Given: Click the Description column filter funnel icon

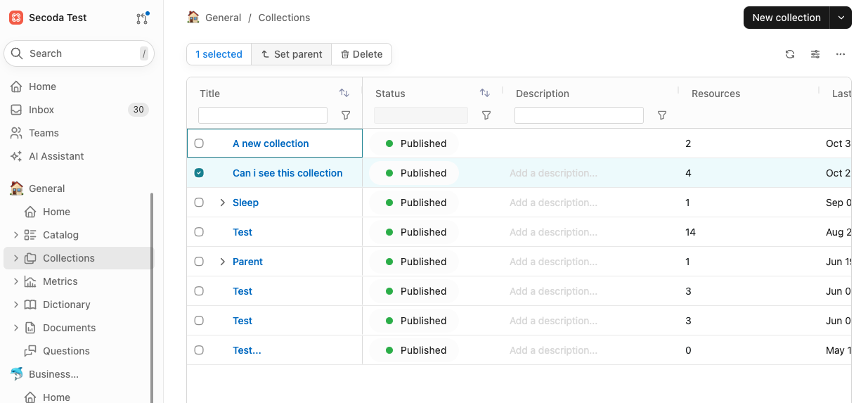Looking at the screenshot, I should click(662, 115).
